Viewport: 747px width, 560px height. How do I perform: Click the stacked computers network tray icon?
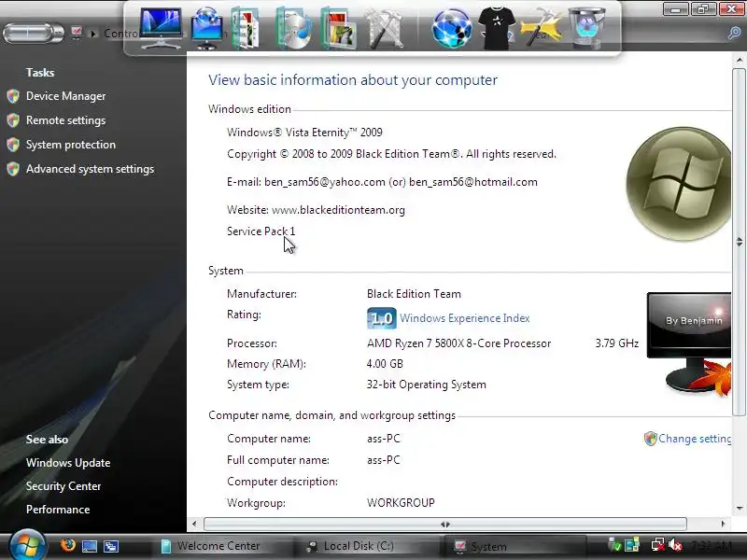click(632, 545)
